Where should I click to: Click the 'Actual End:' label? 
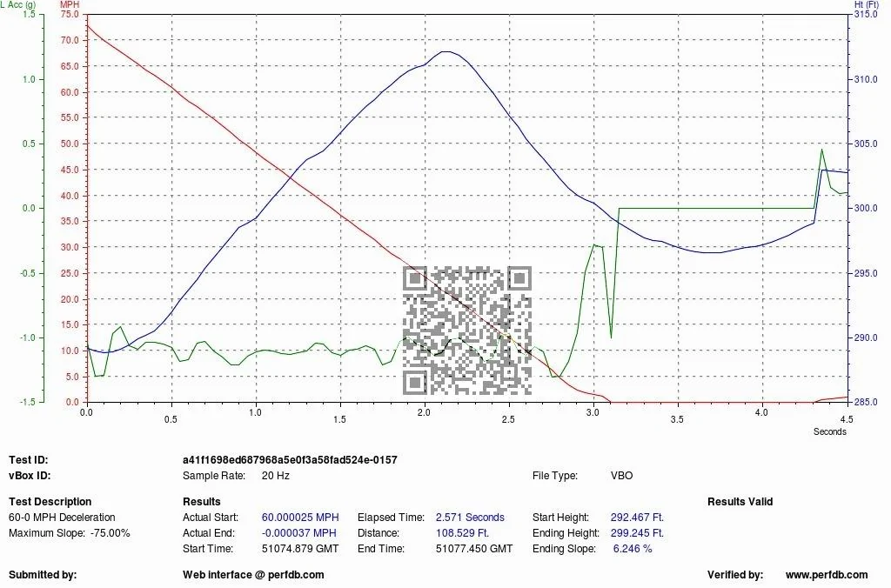point(209,533)
